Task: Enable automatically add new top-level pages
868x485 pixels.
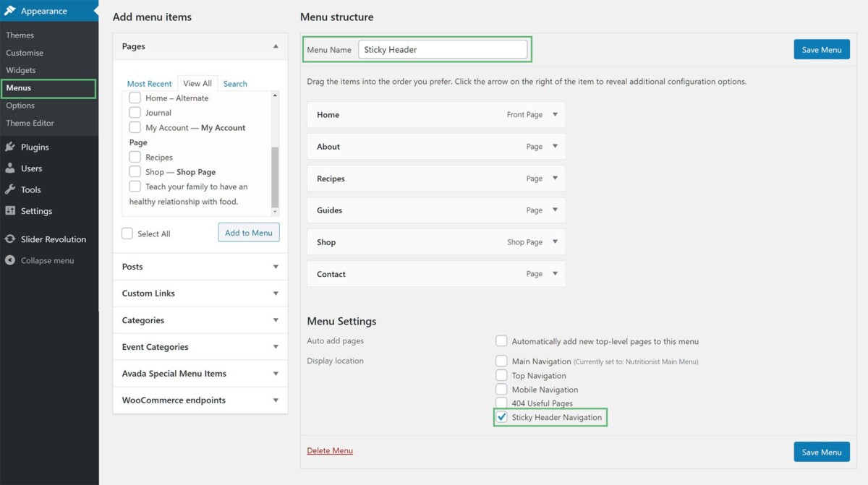Action: pyautogui.click(x=501, y=341)
